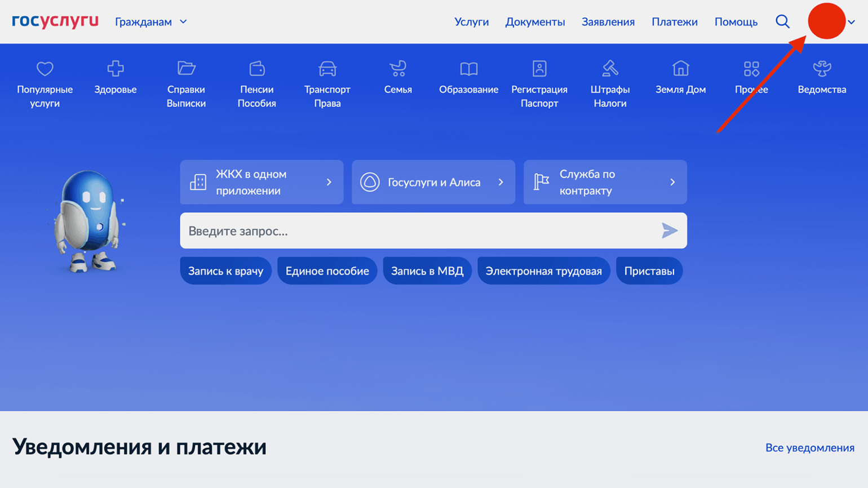Expand the profile menu chevron
Viewport: 868px width, 488px height.
point(852,22)
